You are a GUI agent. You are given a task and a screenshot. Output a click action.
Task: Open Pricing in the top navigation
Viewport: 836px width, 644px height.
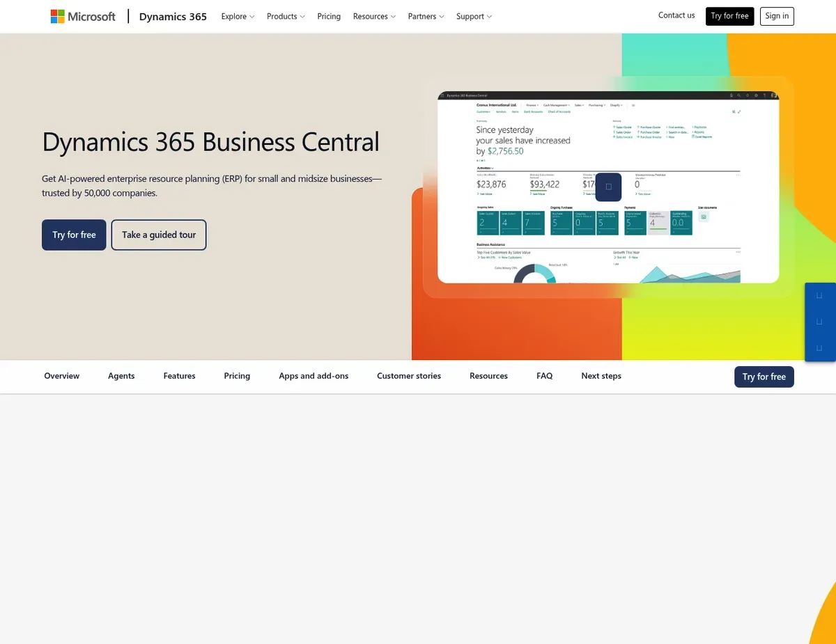[x=329, y=16]
